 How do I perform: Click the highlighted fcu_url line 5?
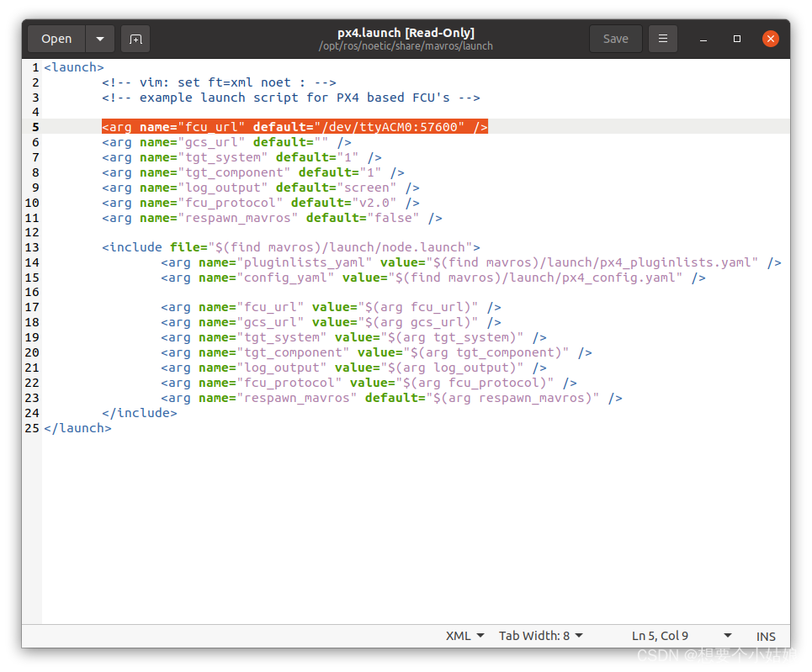pyautogui.click(x=295, y=127)
